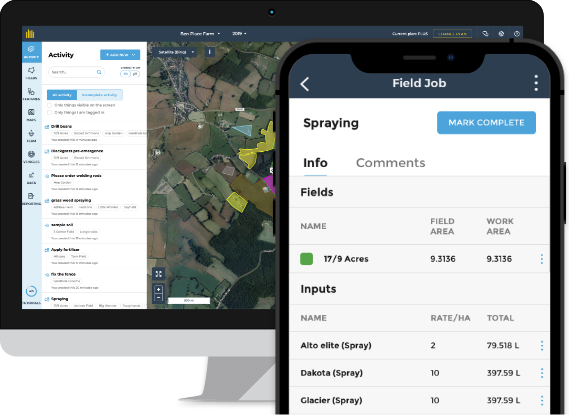This screenshot has height=415, width=569.
Task: Open the farm name dropdown in the header
Action: (200, 34)
